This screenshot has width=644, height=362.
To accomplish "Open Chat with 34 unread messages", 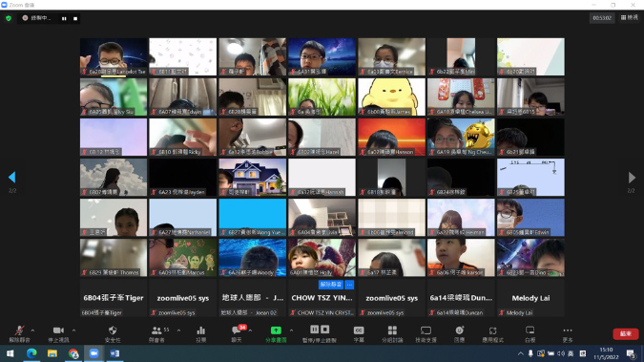I will [237, 333].
